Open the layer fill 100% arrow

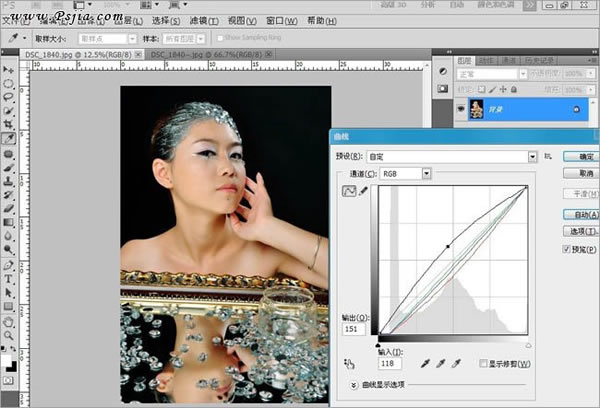coord(591,90)
